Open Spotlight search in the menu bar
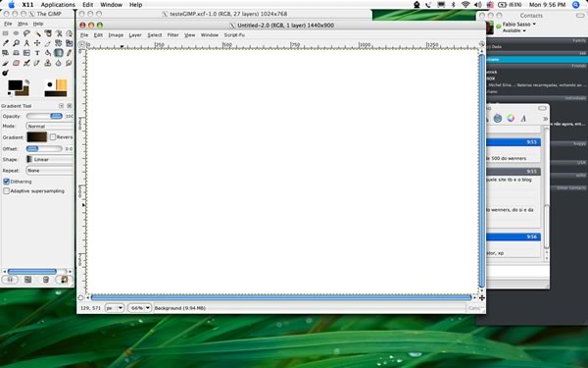Viewport: 588px width, 368px height. click(x=576, y=5)
